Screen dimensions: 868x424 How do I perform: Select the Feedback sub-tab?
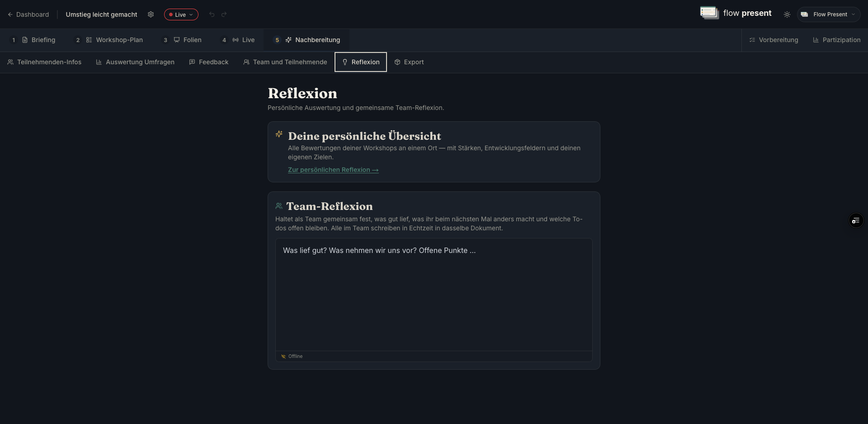(x=209, y=62)
